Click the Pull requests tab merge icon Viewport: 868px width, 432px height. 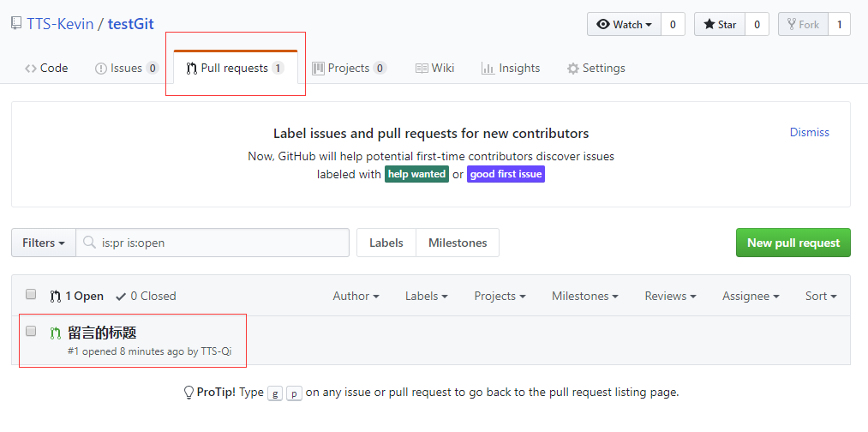(192, 69)
